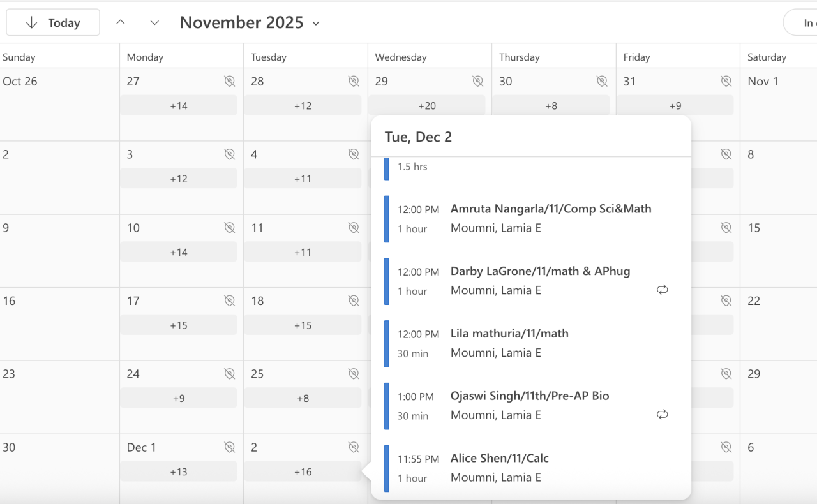
Task: Expand the +20 events on Wednesday 29
Action: pyautogui.click(x=426, y=106)
